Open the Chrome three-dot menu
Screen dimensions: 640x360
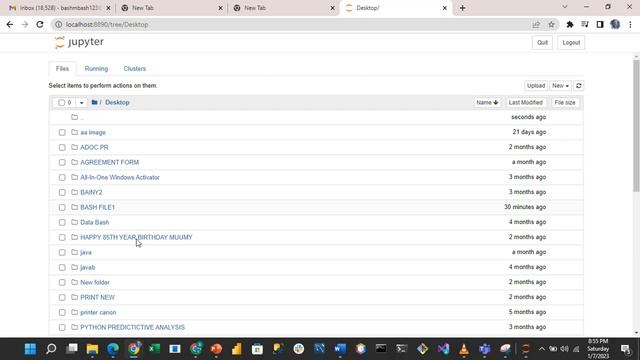click(631, 24)
